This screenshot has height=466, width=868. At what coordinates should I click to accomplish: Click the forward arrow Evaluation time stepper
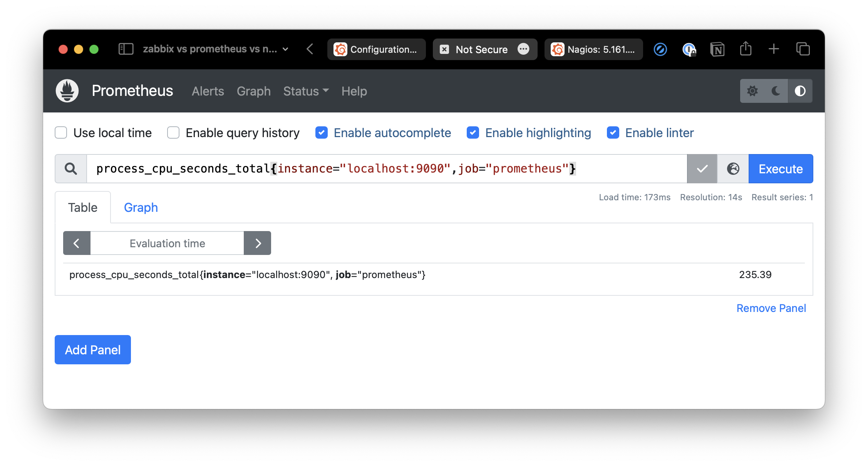(x=257, y=243)
